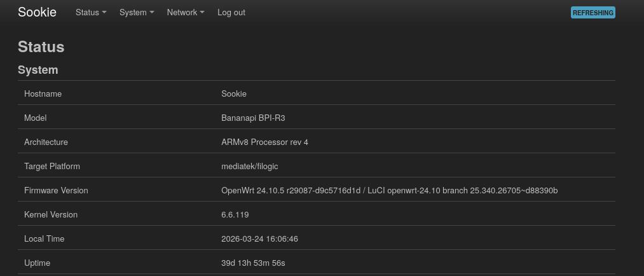This screenshot has width=644, height=276.
Task: Click the Firmware Version label
Action: (x=56, y=191)
